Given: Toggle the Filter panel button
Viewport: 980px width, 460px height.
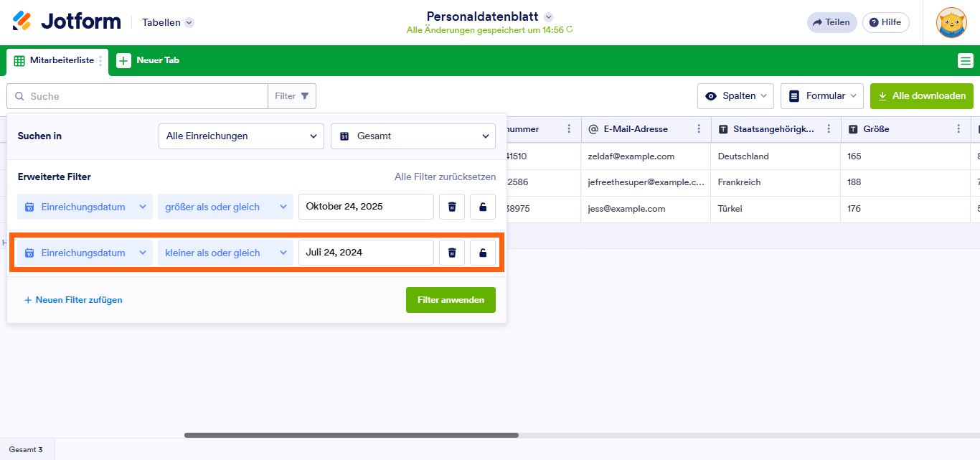Looking at the screenshot, I should pos(292,96).
